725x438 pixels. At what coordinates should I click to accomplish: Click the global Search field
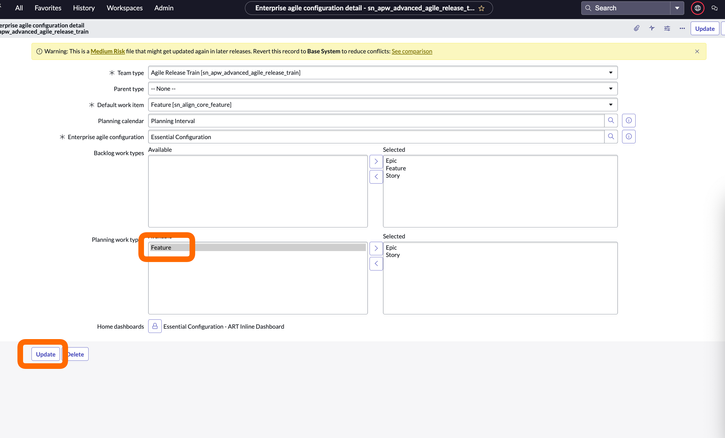click(626, 8)
